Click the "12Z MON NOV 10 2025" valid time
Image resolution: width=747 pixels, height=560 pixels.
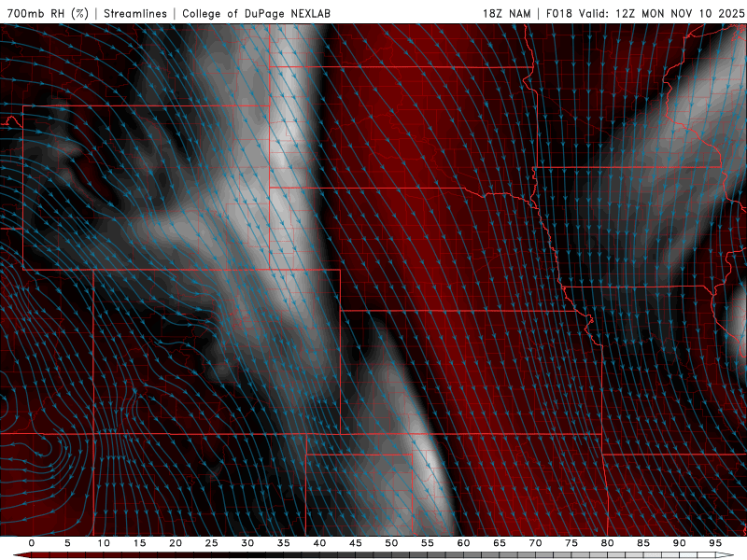pyautogui.click(x=680, y=13)
